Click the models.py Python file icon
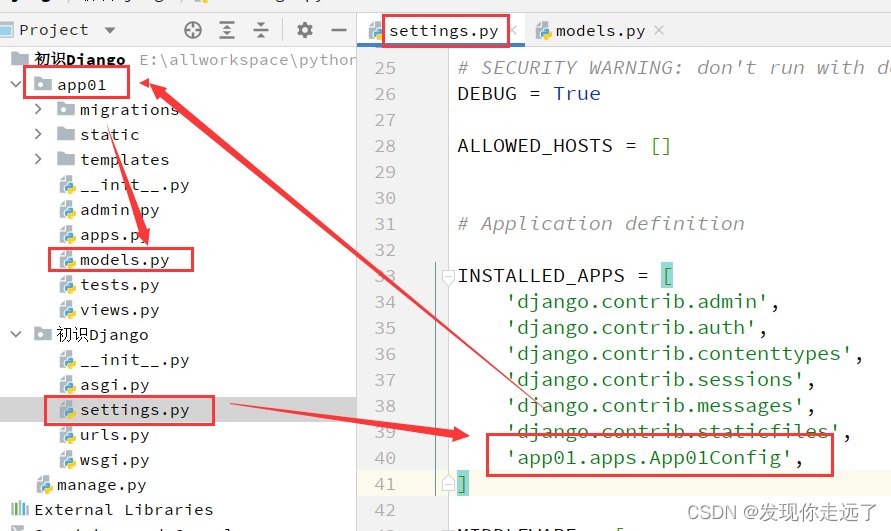Viewport: 891px width, 531px height. tap(68, 260)
